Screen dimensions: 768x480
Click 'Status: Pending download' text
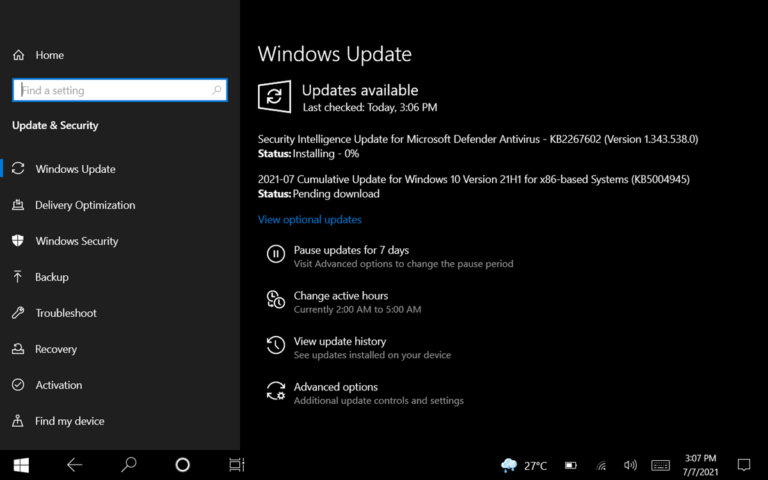(x=319, y=194)
